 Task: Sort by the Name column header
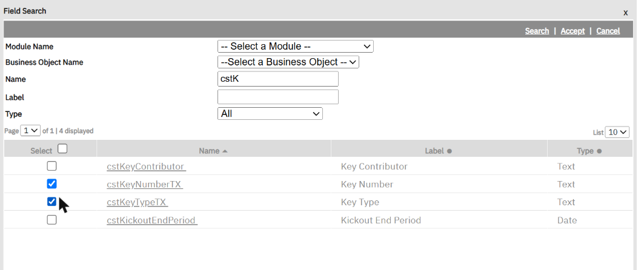pyautogui.click(x=213, y=151)
